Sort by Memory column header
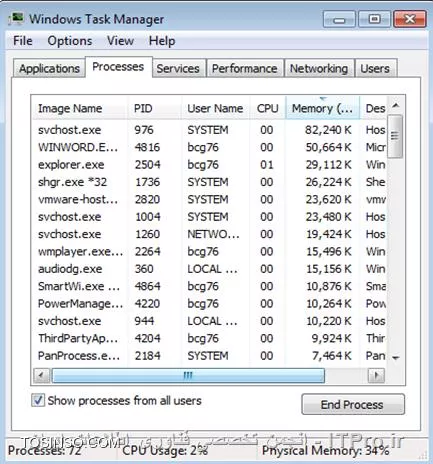The image size is (433, 464). (x=323, y=108)
